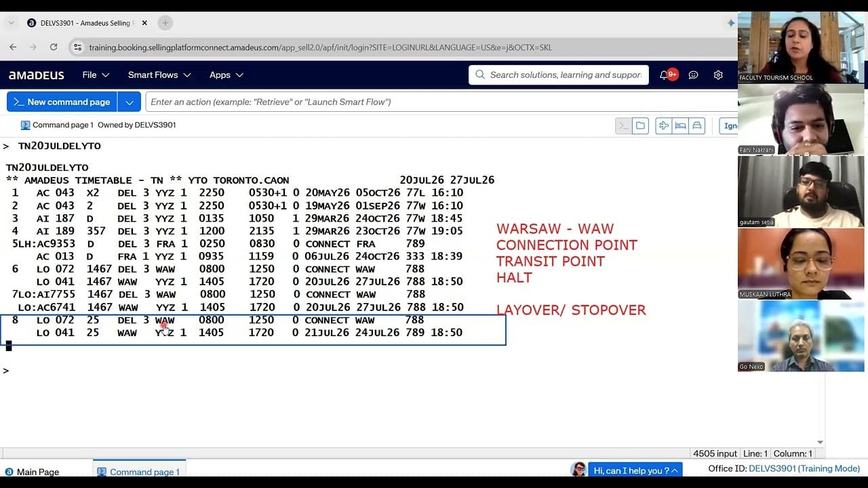Click the scroll down arrow of command page
Viewport: 868px width, 488px height.
820,443
